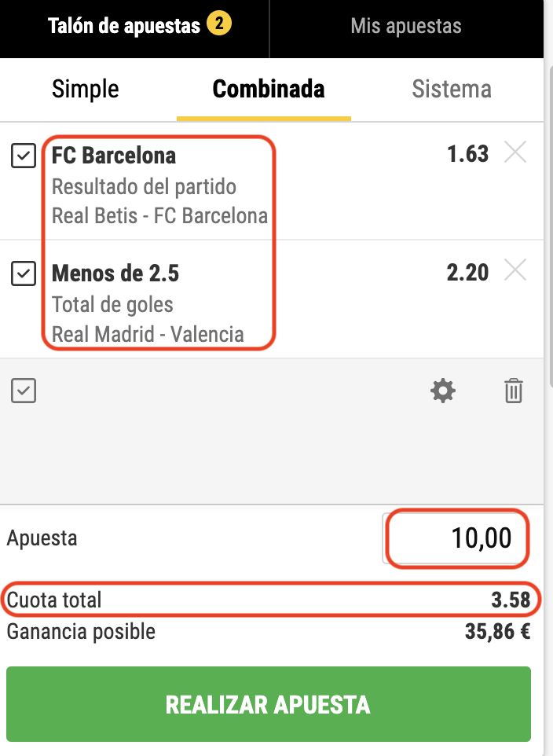Click the FC Barcelona selection title

[x=114, y=156]
